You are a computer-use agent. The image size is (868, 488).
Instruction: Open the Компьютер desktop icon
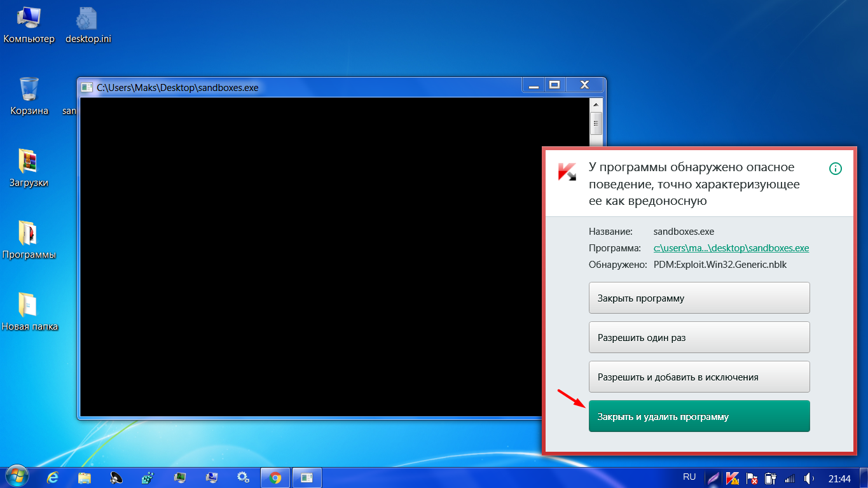(x=29, y=25)
